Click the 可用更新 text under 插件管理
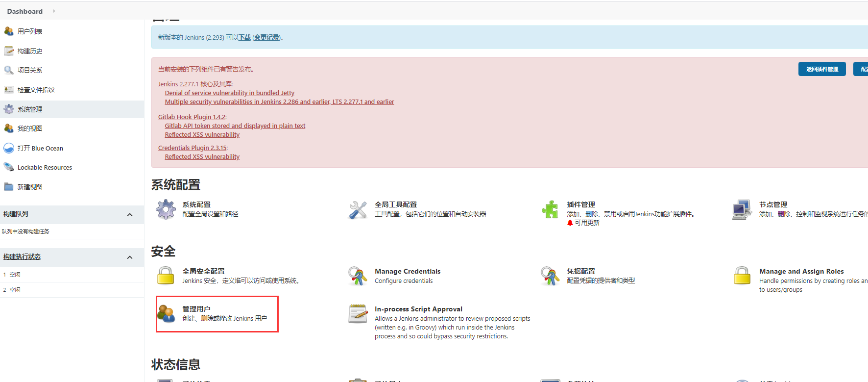This screenshot has height=382, width=868. coord(587,223)
